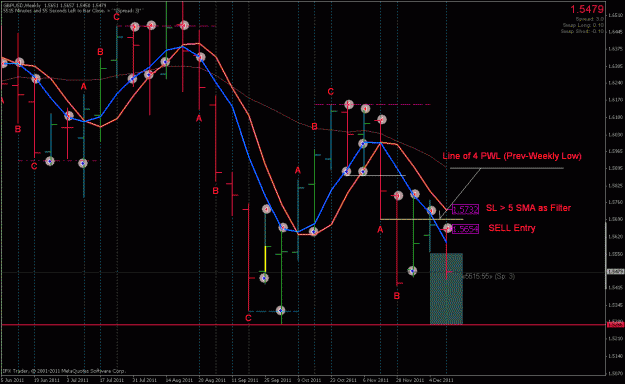Select the gray PWL horizontal line under the label
This screenshot has height=384, width=625.
tap(507, 168)
